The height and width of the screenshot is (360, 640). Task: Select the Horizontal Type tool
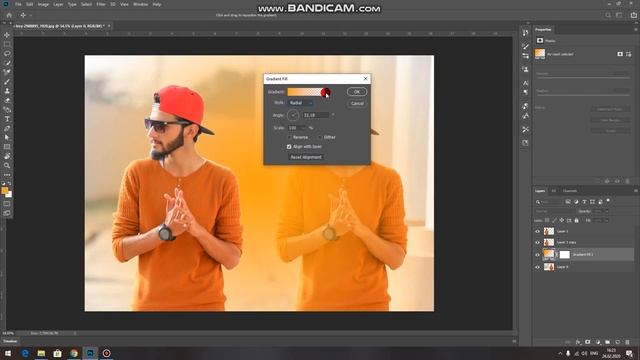tap(7, 119)
